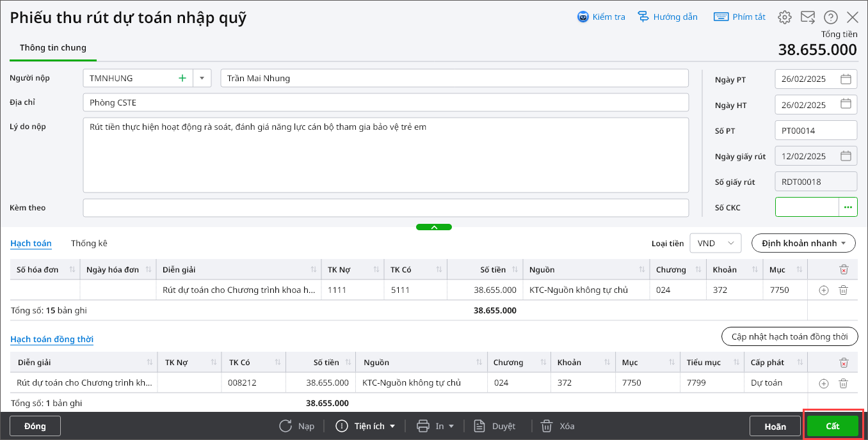Click the envelope feedback icon
868x440 pixels.
point(808,17)
